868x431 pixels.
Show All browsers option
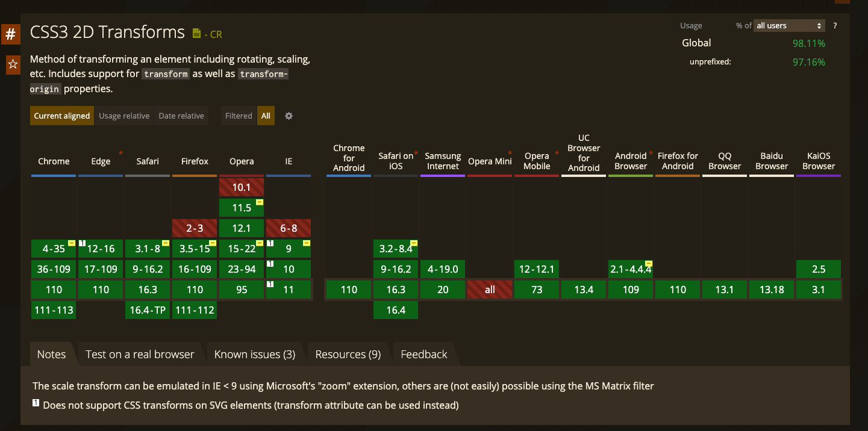266,116
